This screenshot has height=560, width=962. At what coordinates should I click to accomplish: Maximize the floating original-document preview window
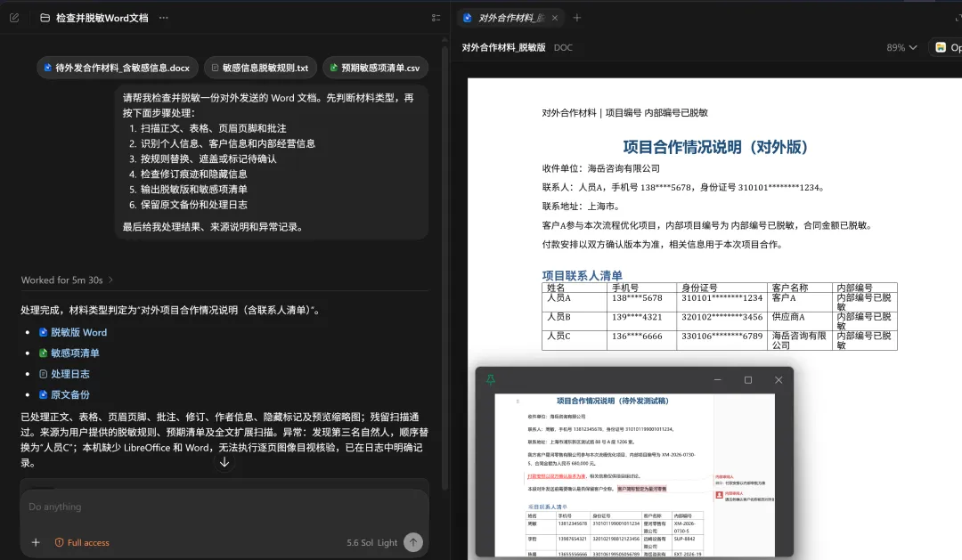coord(748,379)
